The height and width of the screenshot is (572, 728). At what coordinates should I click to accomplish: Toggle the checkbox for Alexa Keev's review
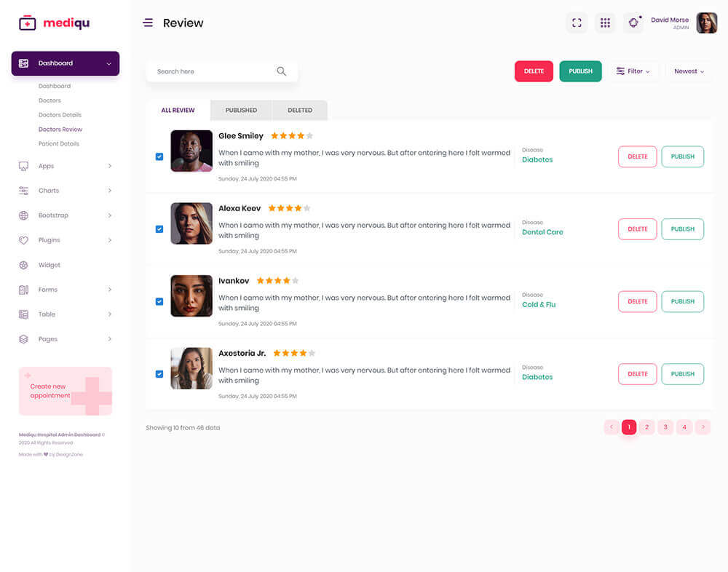[159, 229]
